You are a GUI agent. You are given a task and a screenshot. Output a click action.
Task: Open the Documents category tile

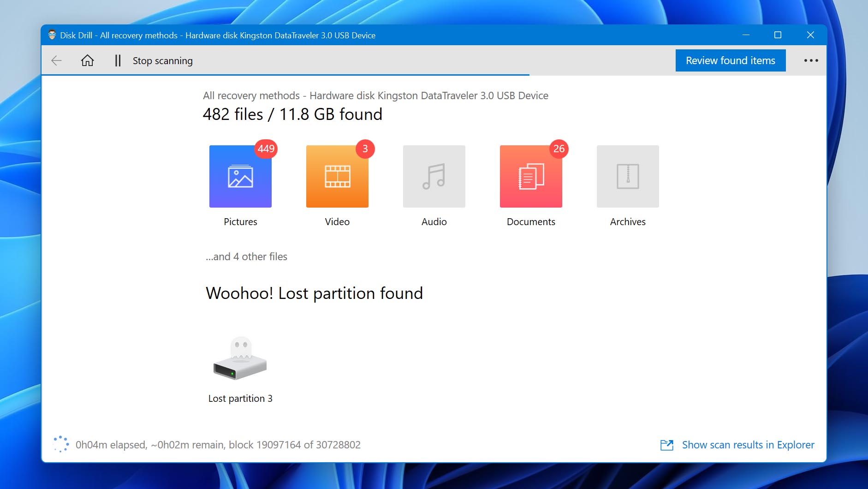(x=531, y=176)
